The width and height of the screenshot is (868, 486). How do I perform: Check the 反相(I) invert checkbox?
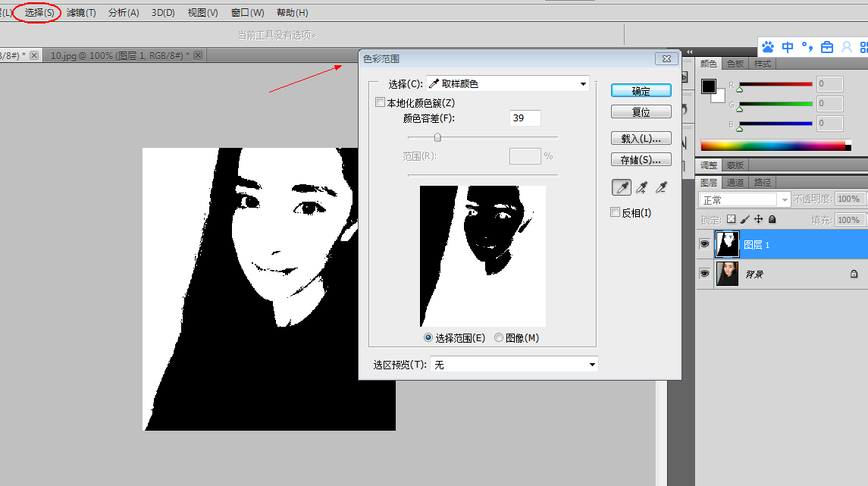pyautogui.click(x=615, y=212)
